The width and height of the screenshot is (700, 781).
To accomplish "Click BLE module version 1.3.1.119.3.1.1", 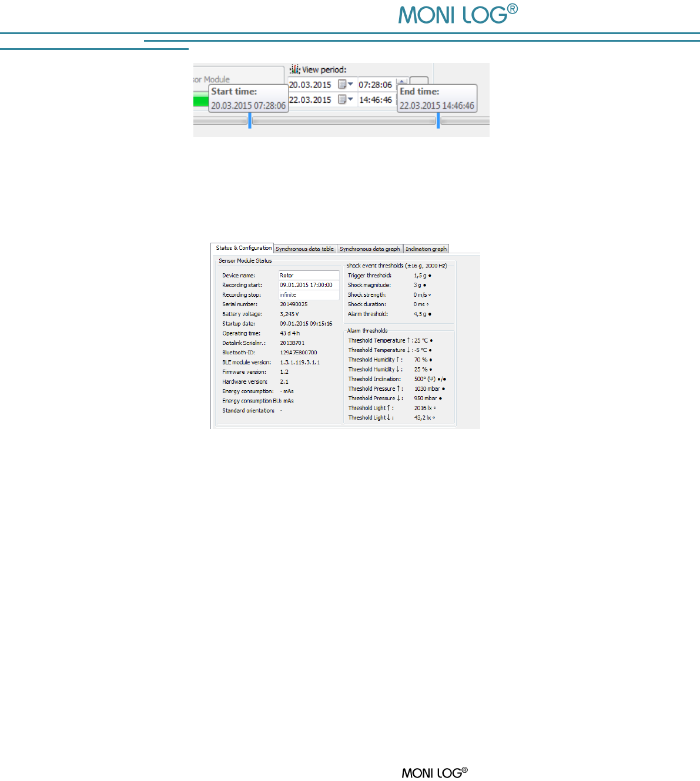I will click(x=300, y=363).
